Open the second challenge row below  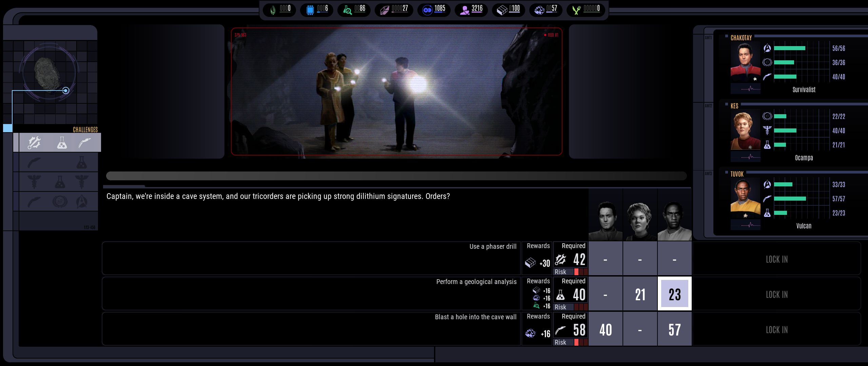click(58, 162)
